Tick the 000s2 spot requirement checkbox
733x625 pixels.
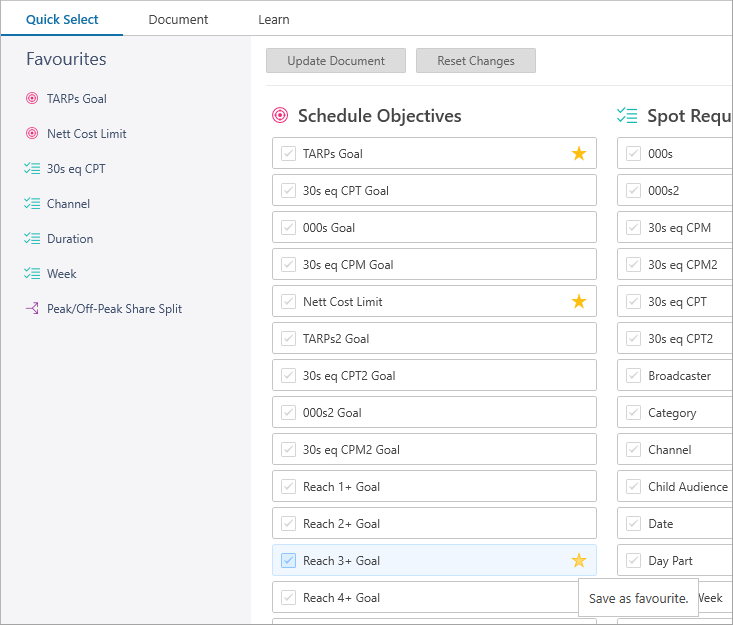click(633, 190)
